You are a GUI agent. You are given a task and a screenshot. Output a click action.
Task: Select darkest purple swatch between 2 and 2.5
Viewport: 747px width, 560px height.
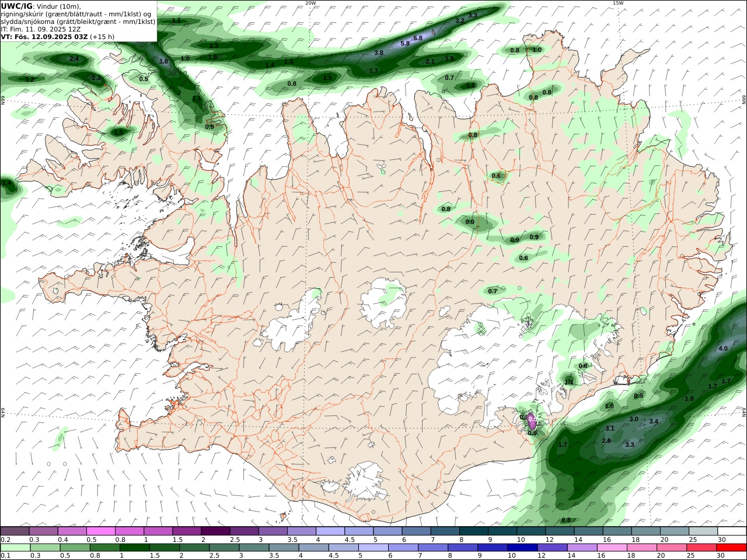215,531
